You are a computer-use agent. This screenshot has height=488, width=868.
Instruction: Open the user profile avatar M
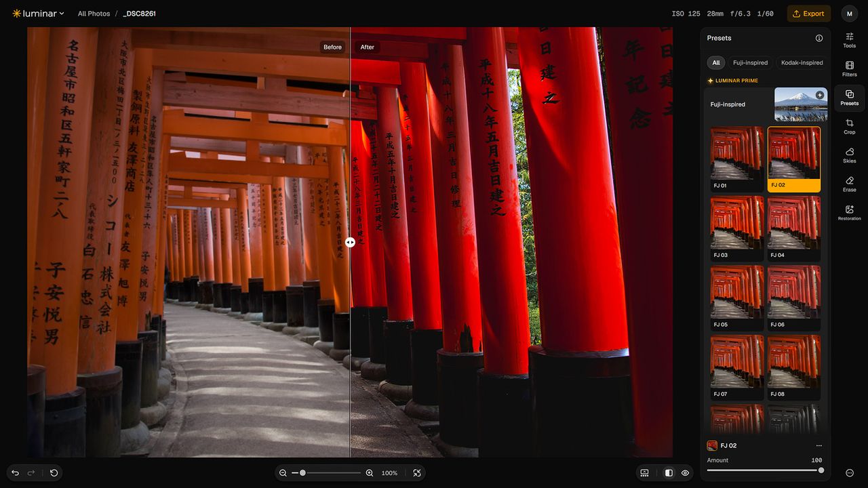tap(849, 14)
